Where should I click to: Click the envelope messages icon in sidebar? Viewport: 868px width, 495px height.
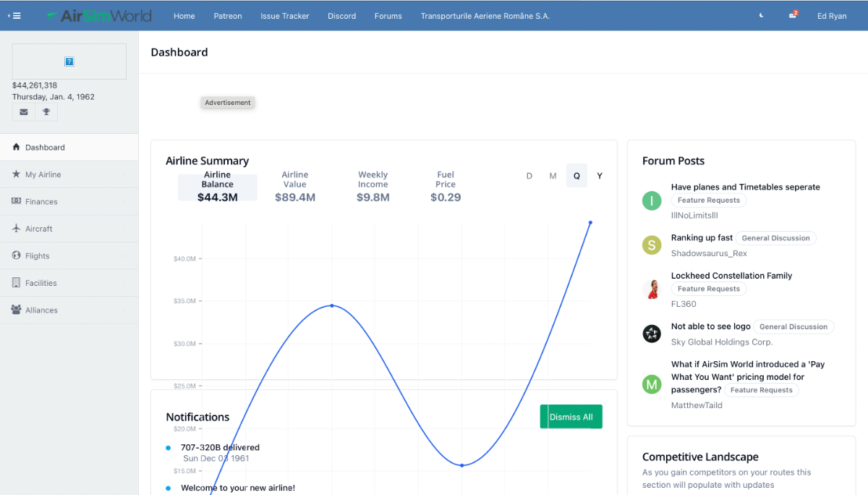point(24,112)
